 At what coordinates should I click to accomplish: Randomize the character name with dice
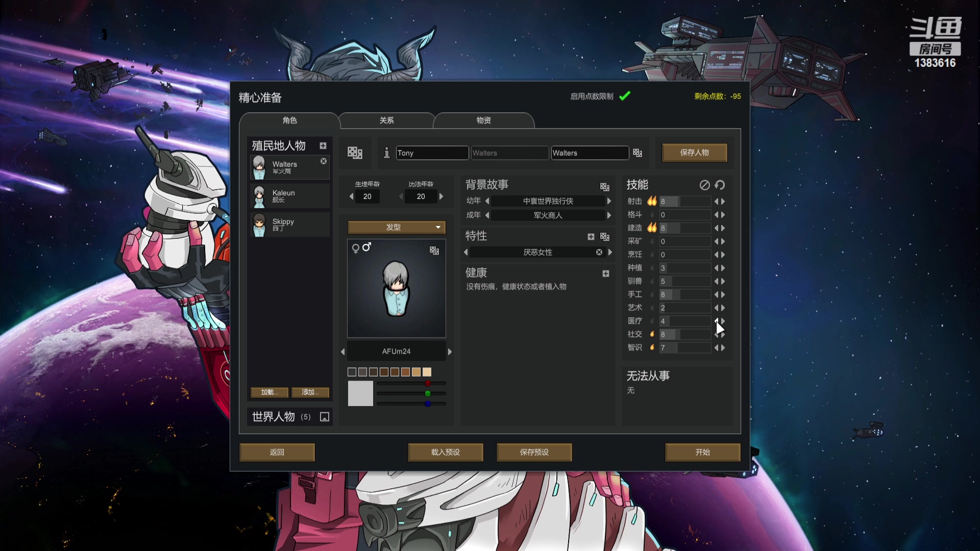click(638, 153)
